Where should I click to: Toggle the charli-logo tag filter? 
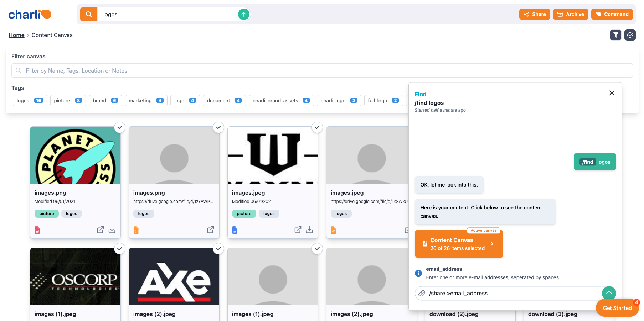(339, 101)
